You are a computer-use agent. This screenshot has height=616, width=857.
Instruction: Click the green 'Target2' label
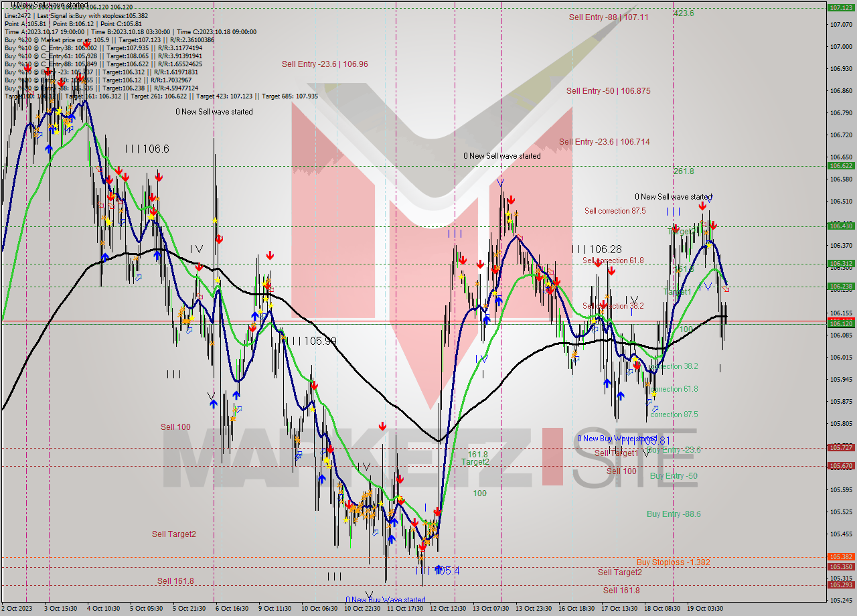pos(475,462)
